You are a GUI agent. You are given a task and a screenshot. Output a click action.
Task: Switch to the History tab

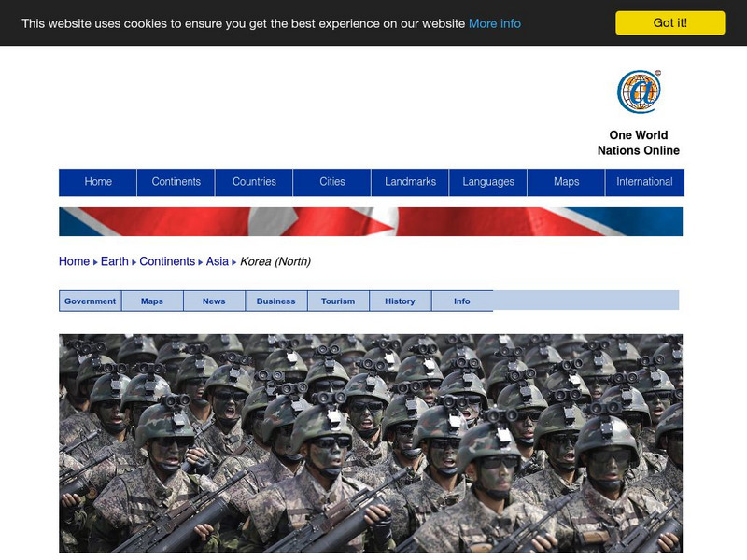(x=399, y=301)
